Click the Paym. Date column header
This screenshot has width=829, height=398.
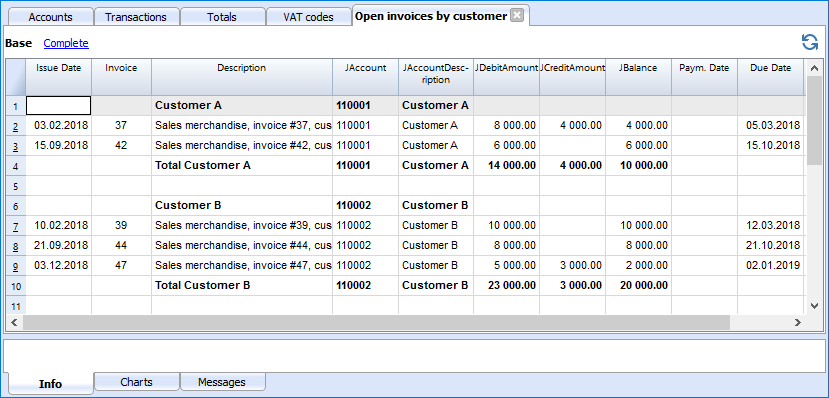point(704,77)
